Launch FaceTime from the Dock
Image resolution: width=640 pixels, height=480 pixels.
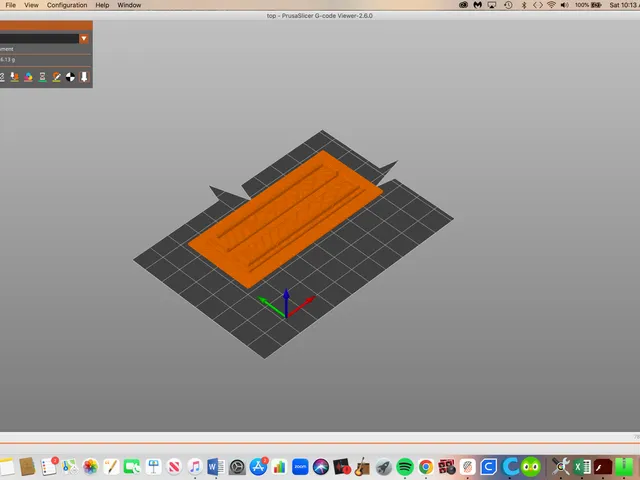(132, 467)
